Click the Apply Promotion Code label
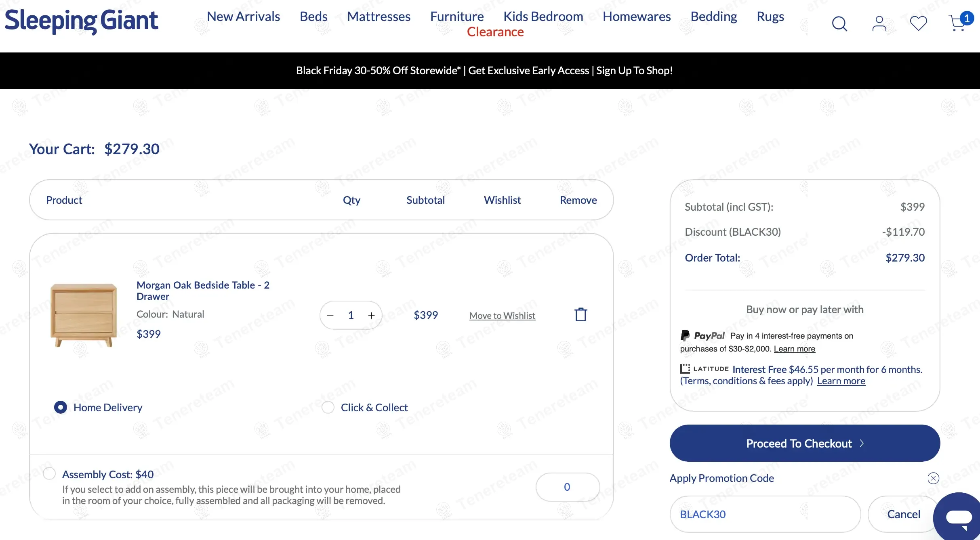 click(722, 478)
